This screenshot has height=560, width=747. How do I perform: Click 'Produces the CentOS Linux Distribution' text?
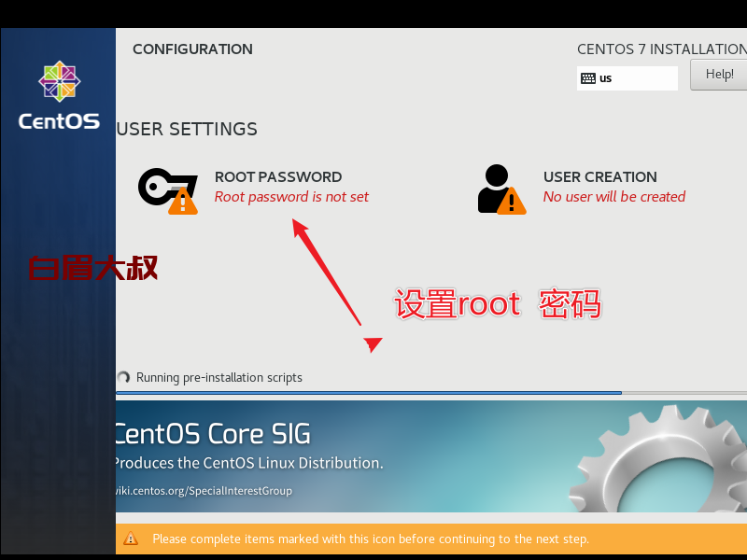coord(249,463)
